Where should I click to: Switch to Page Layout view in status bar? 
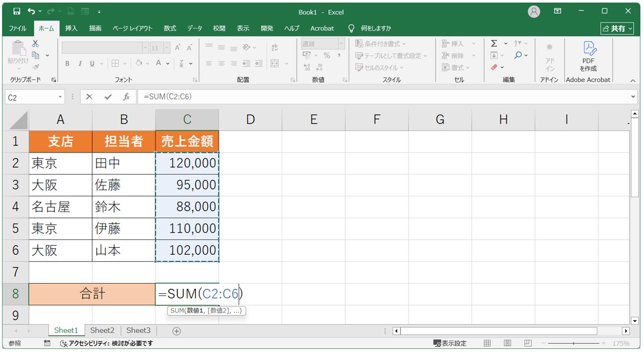point(507,343)
